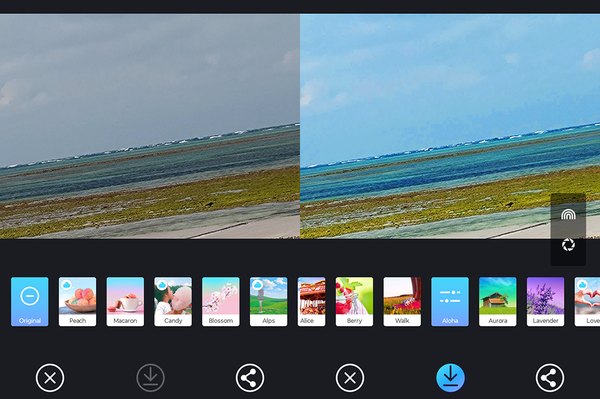Screen dimensions: 600x399
Task: Apply the Alice carousel filter
Action: click(x=311, y=301)
